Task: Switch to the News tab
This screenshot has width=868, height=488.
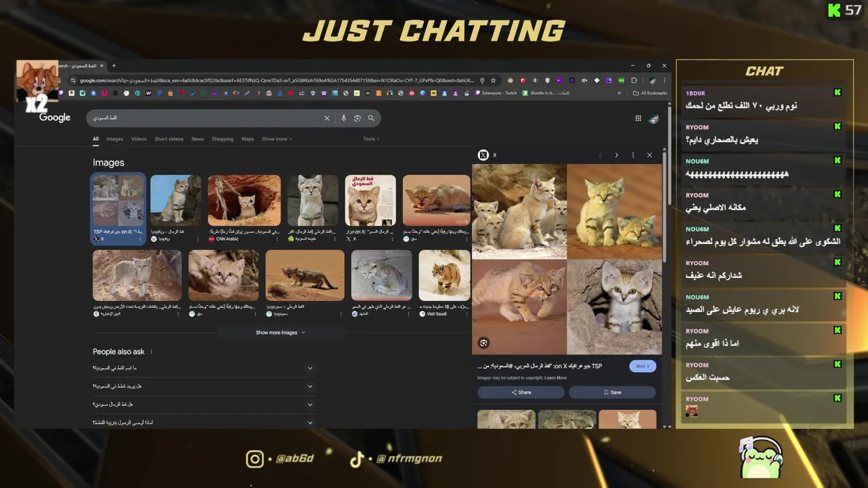Action: (x=197, y=139)
